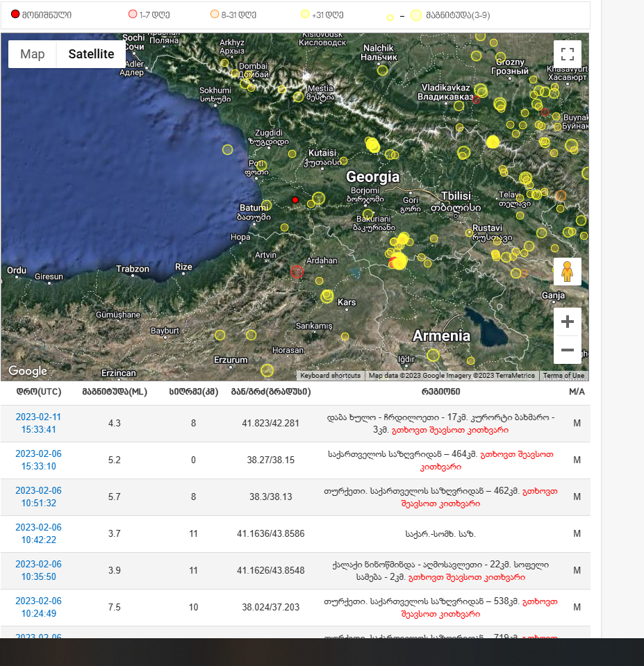Toggle fullscreen view of the map
Screen dimensions: 644x666
(x=567, y=55)
